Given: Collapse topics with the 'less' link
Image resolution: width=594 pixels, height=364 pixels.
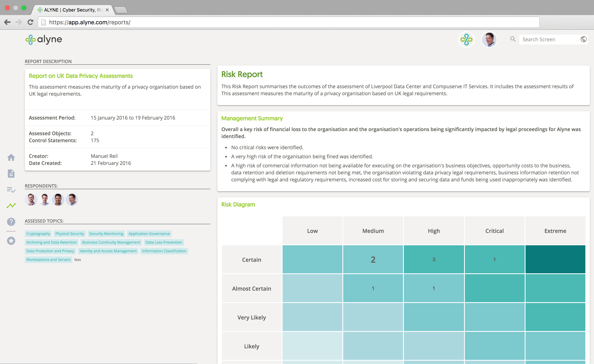Looking at the screenshot, I should click(x=77, y=260).
